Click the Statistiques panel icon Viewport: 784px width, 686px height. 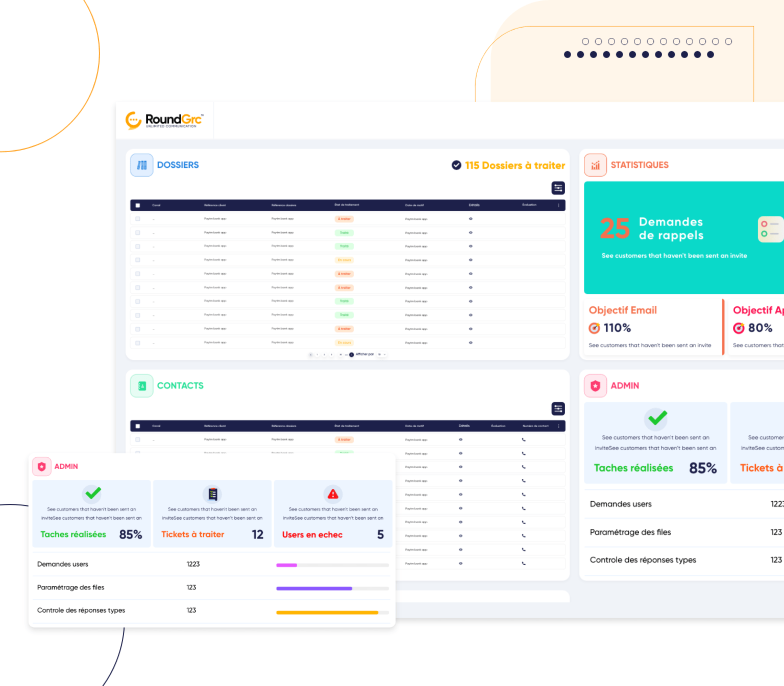[x=595, y=165]
